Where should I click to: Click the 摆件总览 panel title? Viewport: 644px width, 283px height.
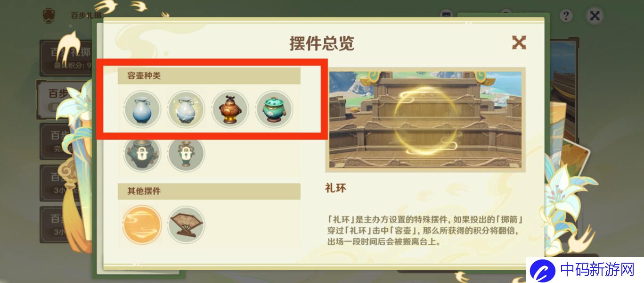coord(322,43)
